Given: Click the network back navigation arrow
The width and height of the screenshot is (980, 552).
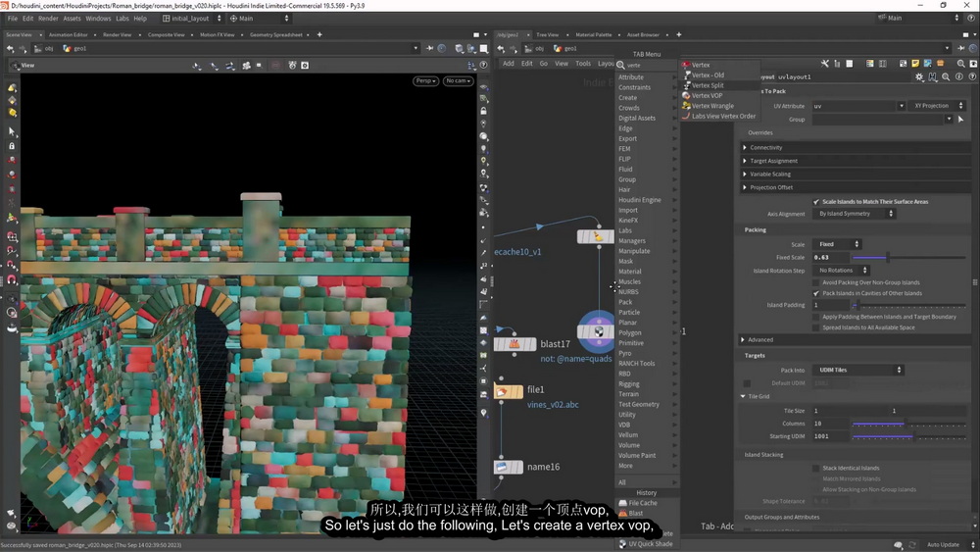Looking at the screenshot, I should coord(501,49).
